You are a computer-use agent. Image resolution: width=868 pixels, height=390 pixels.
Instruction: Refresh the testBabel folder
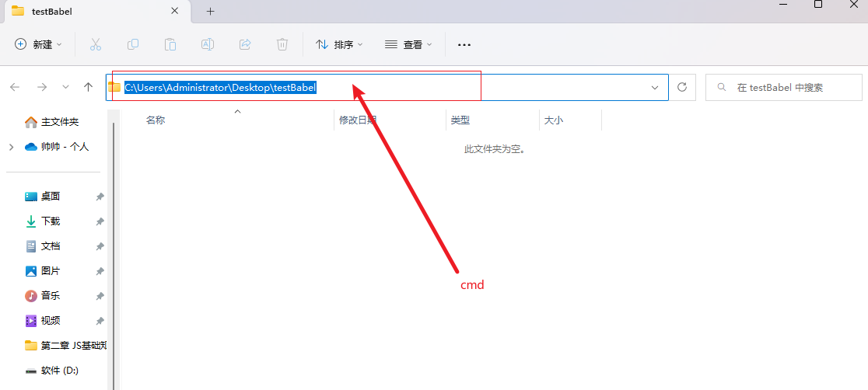tap(683, 88)
